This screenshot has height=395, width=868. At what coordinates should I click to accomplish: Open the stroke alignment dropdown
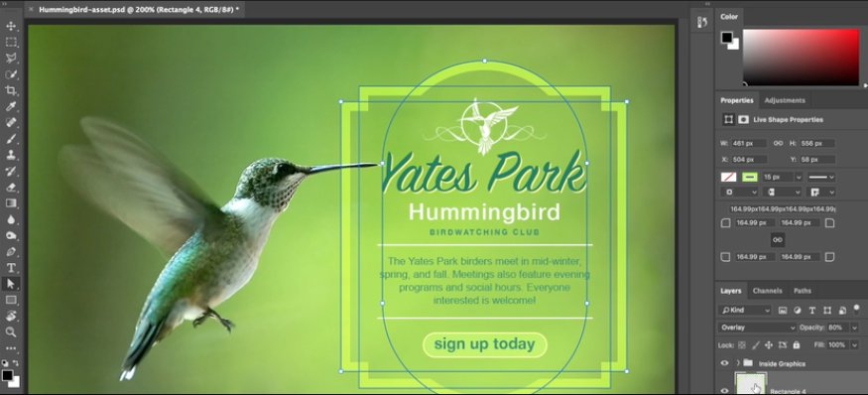(739, 192)
